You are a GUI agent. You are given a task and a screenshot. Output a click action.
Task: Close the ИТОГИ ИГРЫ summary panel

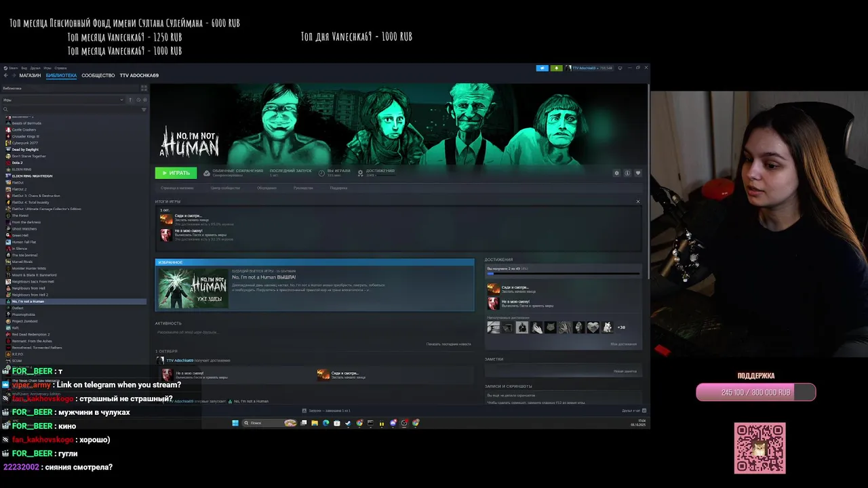click(x=637, y=201)
